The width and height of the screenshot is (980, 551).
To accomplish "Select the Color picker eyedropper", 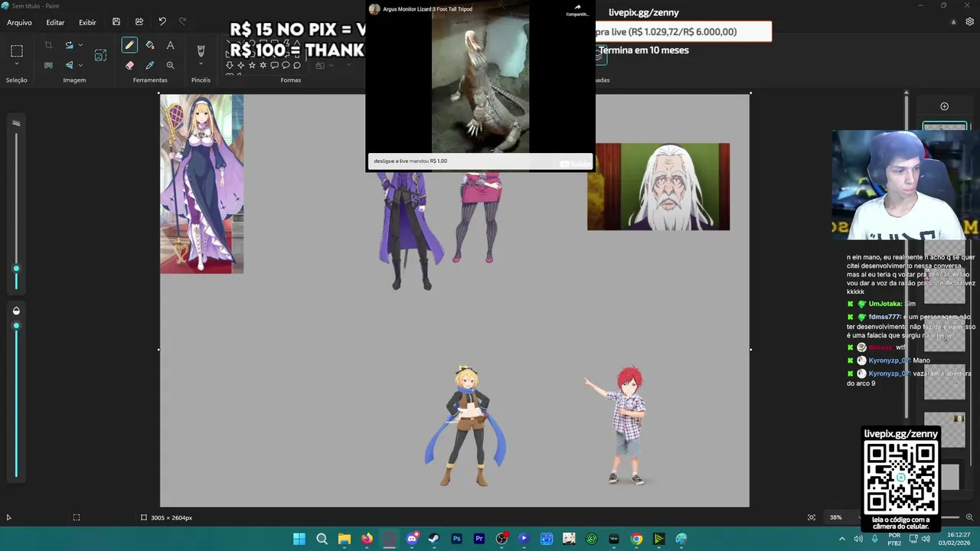I will tap(150, 66).
